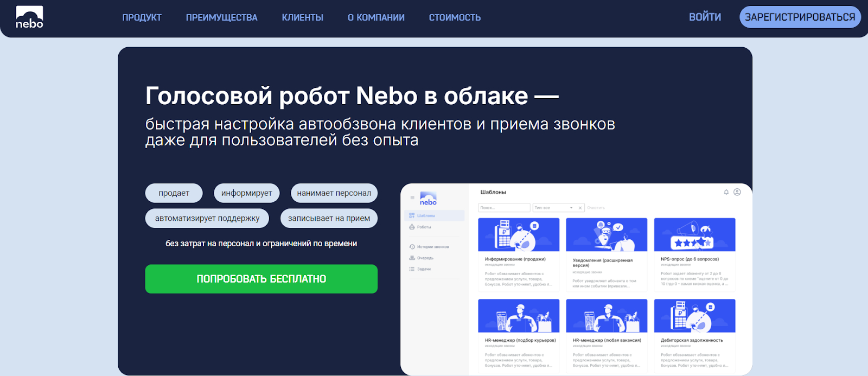Select the продает pill tag
Viewport: 868px width, 376px height.
174,193
